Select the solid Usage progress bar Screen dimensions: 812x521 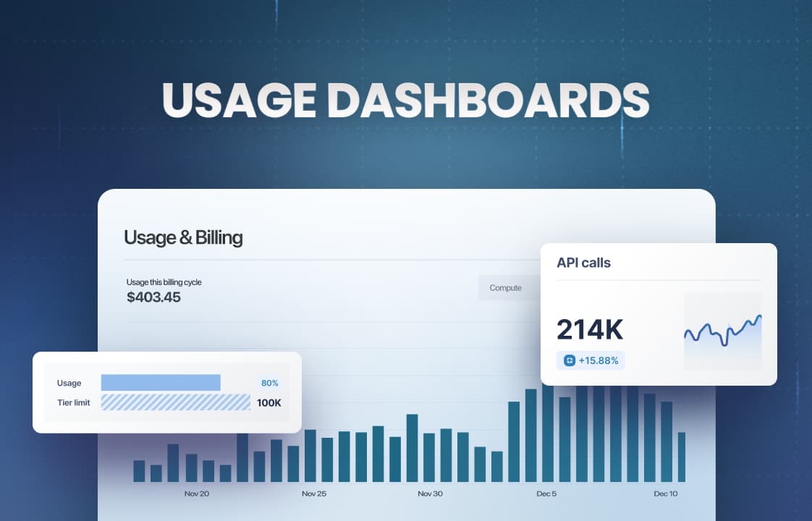click(x=161, y=383)
